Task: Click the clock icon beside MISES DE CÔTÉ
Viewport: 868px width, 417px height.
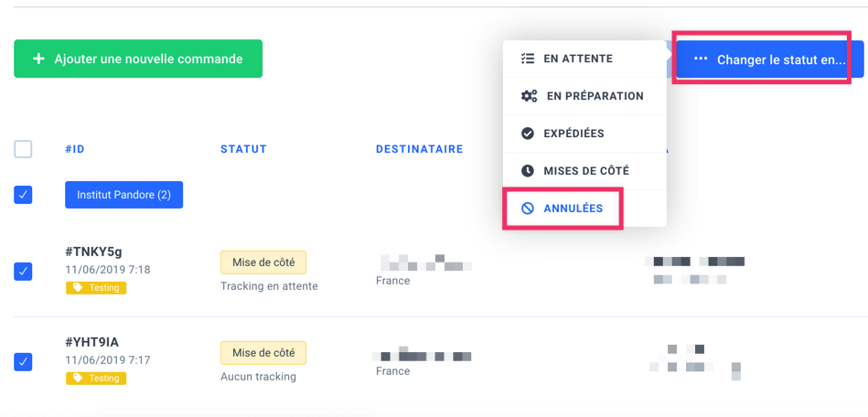Action: tap(528, 171)
